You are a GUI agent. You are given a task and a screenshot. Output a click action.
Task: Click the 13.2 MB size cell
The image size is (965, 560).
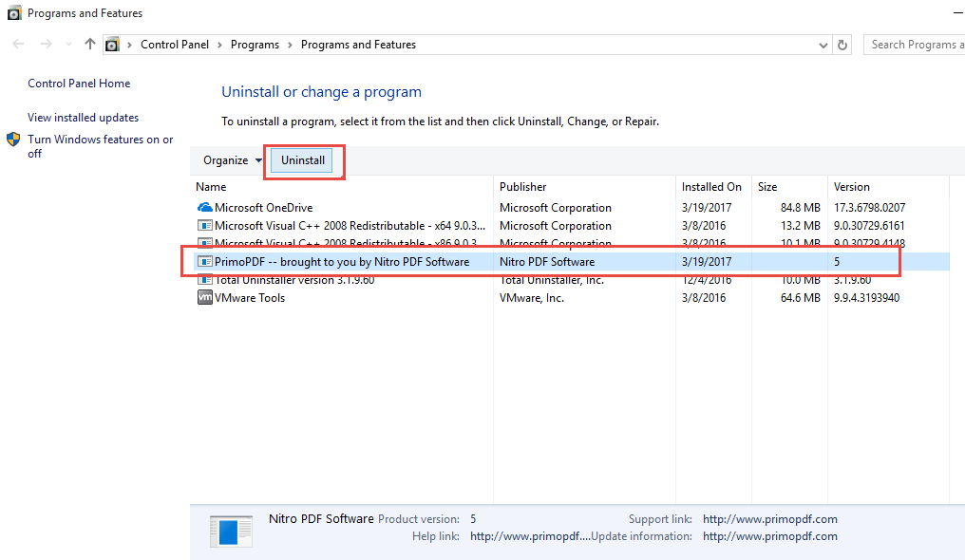[x=800, y=226]
